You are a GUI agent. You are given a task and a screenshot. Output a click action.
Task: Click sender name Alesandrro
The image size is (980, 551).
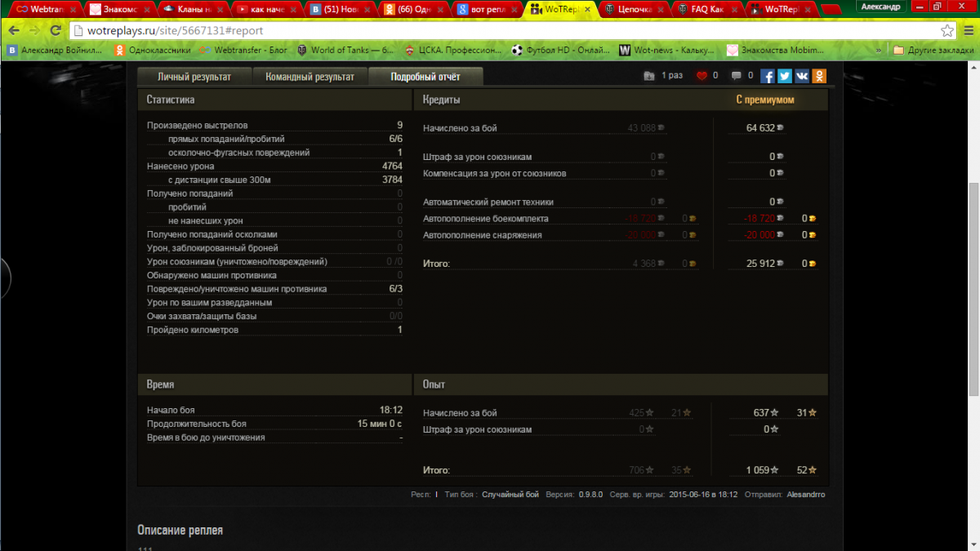806,495
